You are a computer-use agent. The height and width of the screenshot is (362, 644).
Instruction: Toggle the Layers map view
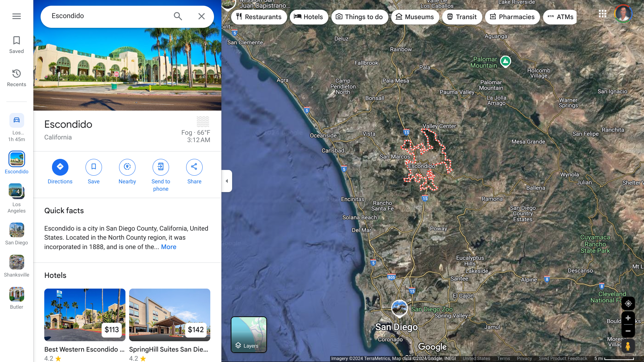pos(249,335)
